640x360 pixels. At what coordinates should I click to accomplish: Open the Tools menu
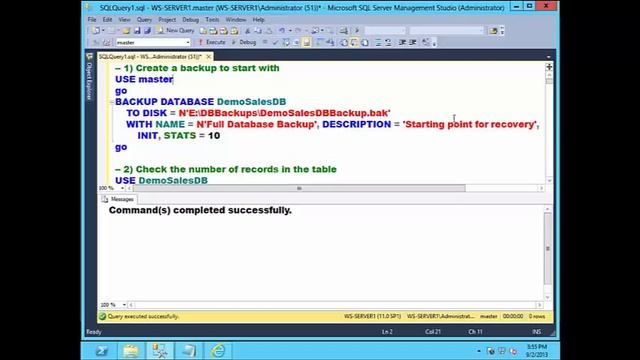click(x=212, y=20)
